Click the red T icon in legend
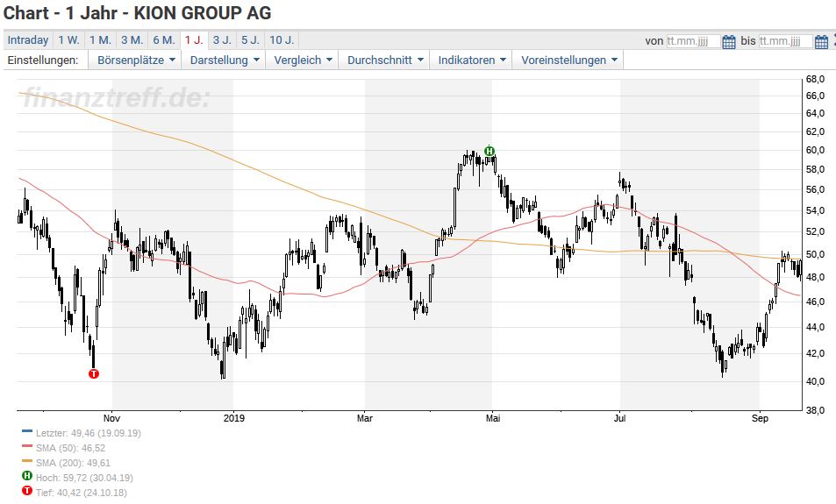 pyautogui.click(x=26, y=491)
